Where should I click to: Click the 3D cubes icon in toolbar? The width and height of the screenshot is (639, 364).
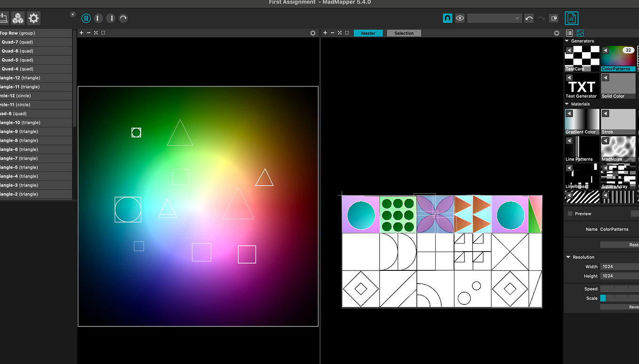coord(18,18)
